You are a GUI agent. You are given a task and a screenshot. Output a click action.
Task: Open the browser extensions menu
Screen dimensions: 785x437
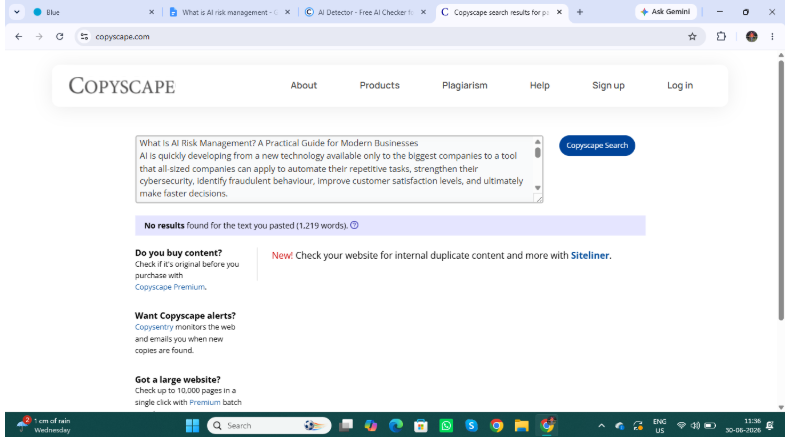click(721, 37)
